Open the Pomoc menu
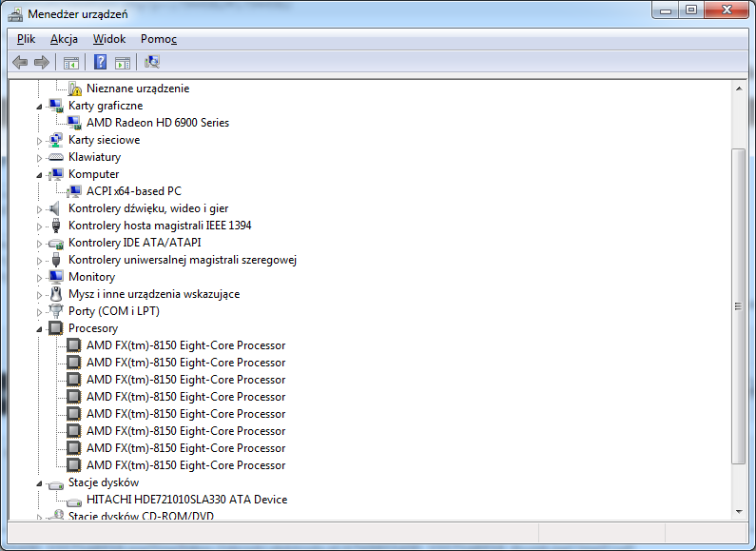The height and width of the screenshot is (551, 756). [x=159, y=39]
